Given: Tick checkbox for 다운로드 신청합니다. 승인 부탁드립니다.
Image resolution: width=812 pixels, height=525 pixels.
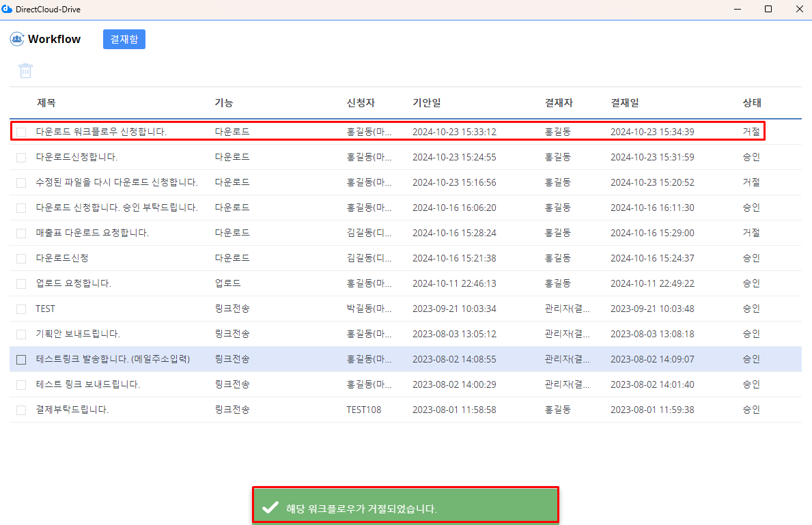Looking at the screenshot, I should 21,208.
